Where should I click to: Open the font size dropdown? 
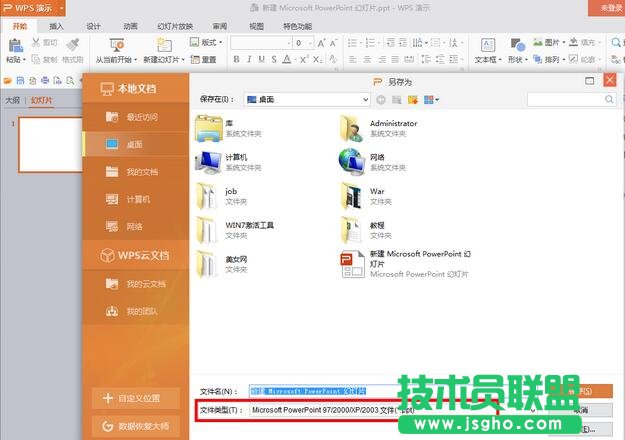310,43
